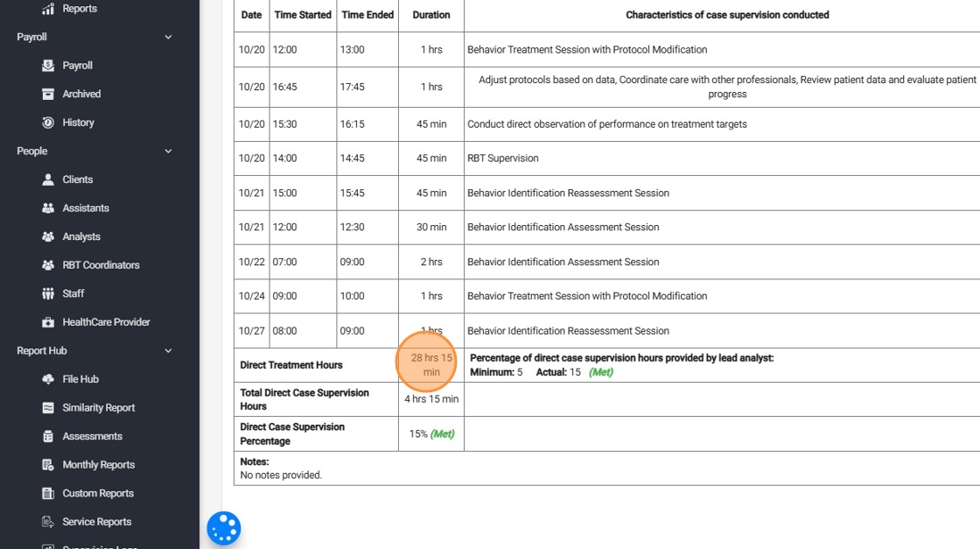
Task: Click 'Total Direct Case Supervision Hours' label
Action: coord(304,399)
